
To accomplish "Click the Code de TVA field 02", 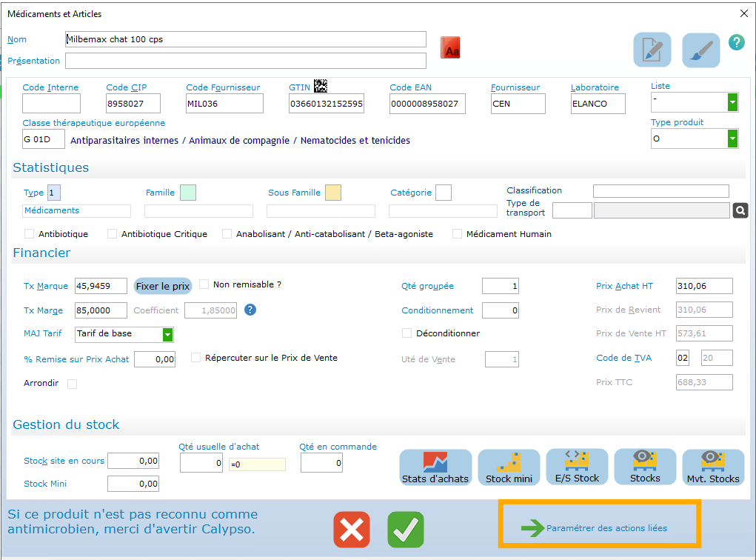I will pos(683,358).
